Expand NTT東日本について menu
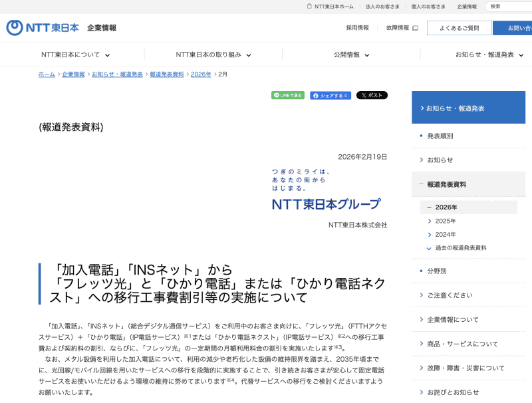Screen dimensions: 532x403 point(75,55)
